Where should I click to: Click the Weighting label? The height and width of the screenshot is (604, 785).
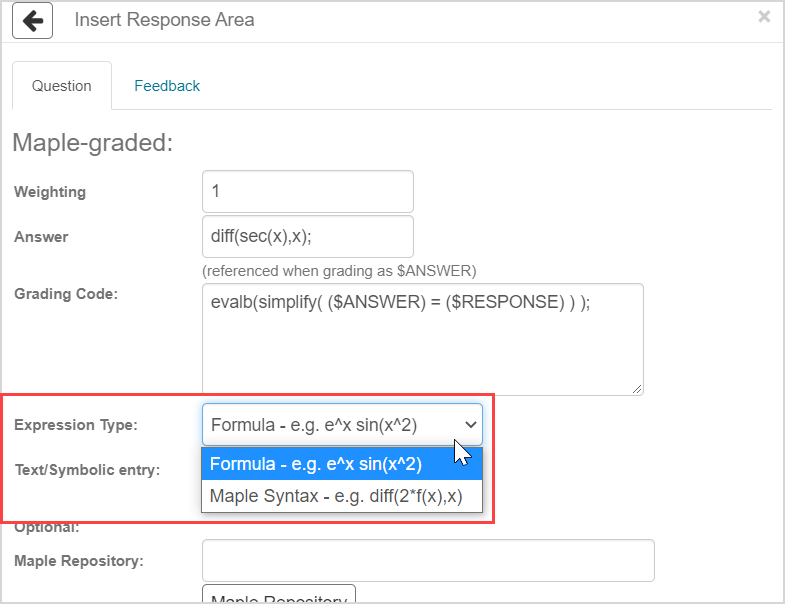tap(50, 192)
